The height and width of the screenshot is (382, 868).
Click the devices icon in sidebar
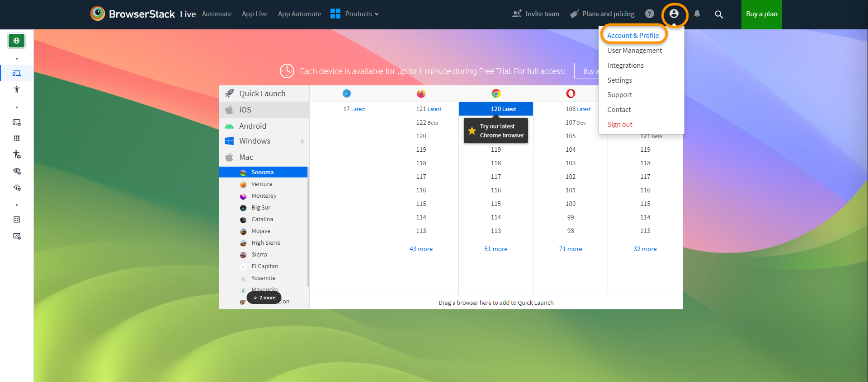(x=17, y=73)
